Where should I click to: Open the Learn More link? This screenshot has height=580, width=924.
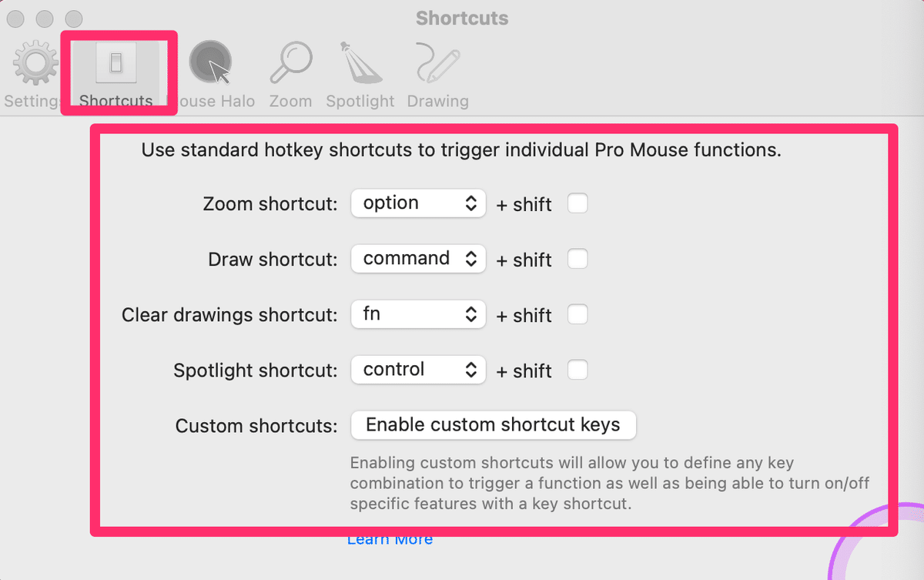coord(390,539)
